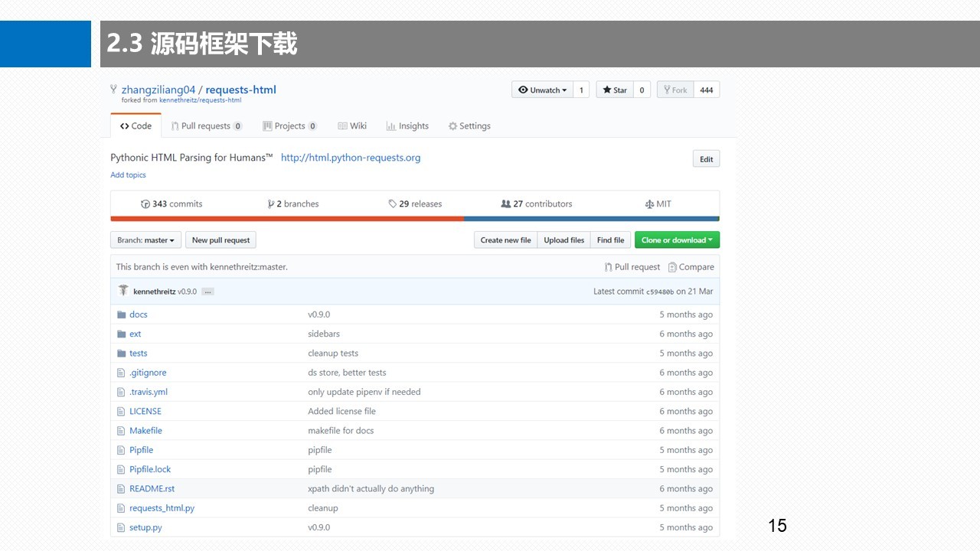Image resolution: width=980 pixels, height=551 pixels.
Task: Open the docs folder name link
Action: tap(138, 315)
